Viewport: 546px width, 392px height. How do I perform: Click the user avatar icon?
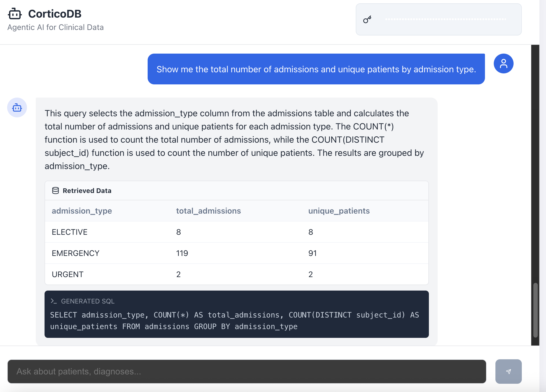point(503,64)
